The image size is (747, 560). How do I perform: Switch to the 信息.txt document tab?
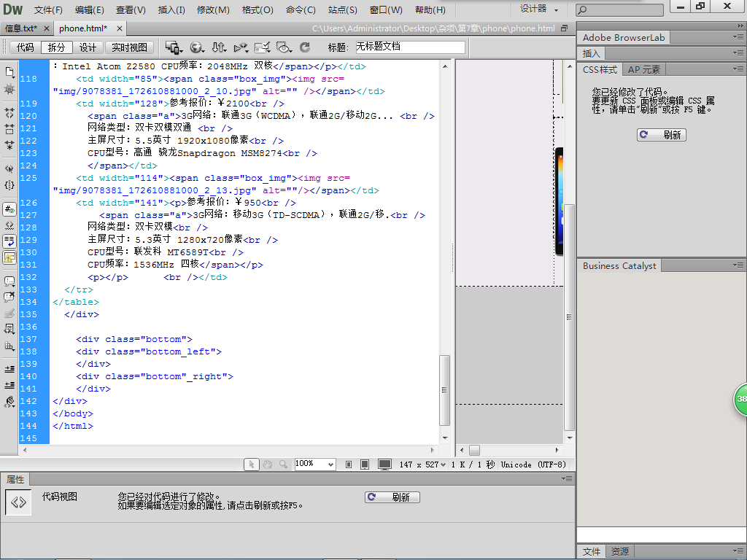point(21,28)
